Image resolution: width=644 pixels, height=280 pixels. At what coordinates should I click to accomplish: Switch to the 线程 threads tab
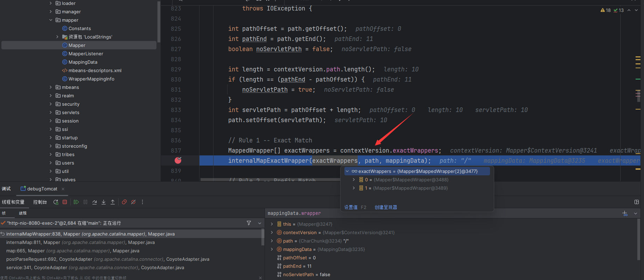click(23, 213)
